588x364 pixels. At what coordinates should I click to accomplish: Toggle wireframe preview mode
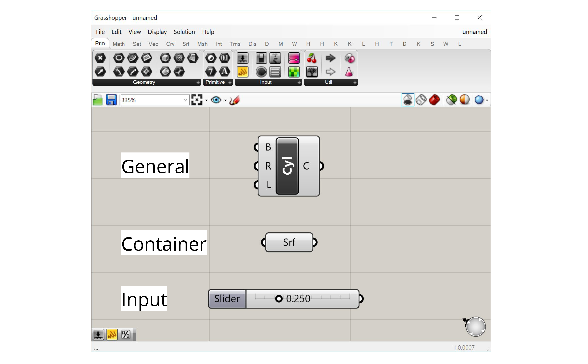pyautogui.click(x=421, y=100)
